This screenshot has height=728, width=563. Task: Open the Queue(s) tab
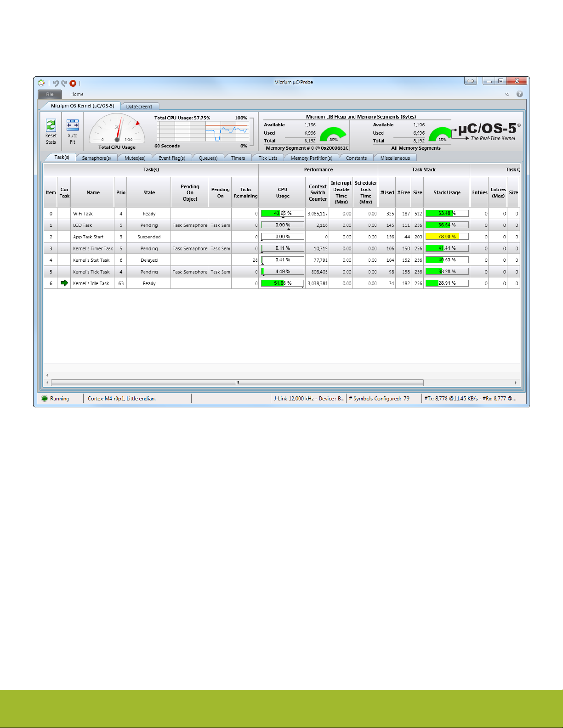click(x=208, y=158)
